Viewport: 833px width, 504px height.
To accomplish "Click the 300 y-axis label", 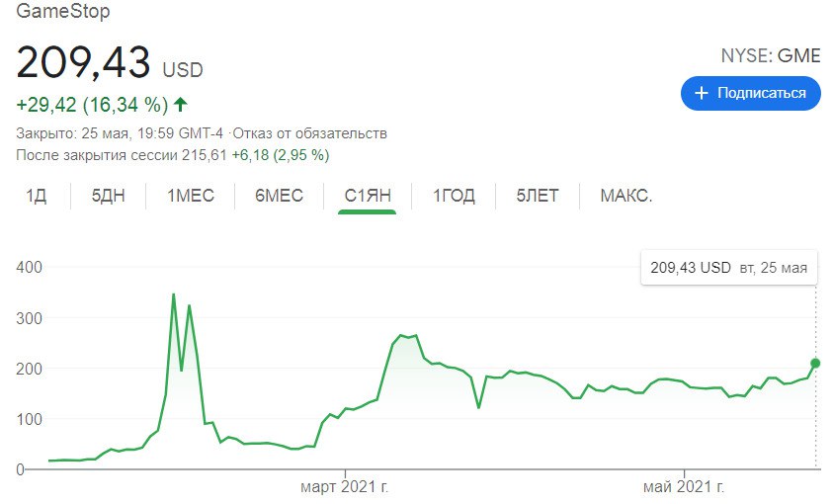I will point(30,318).
